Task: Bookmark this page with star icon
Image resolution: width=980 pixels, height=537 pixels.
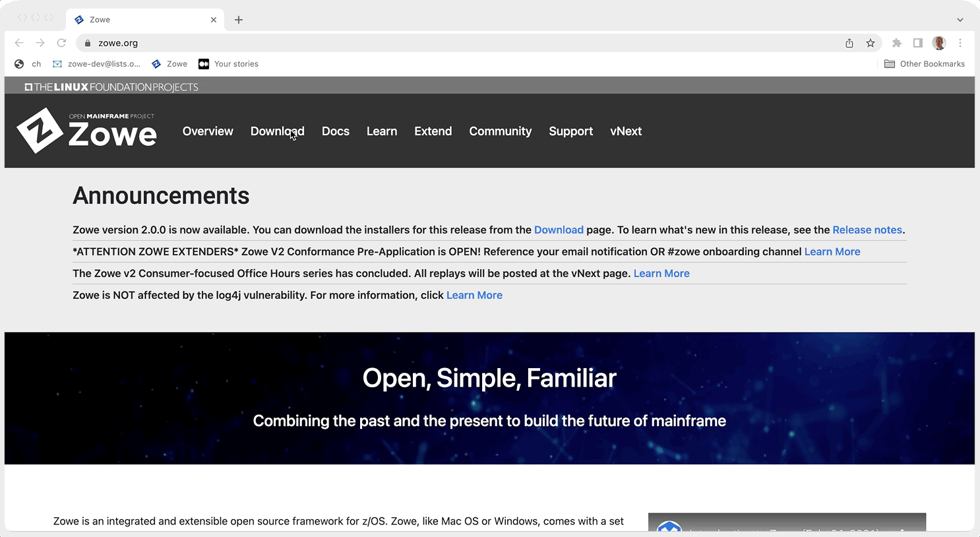Action: click(871, 43)
